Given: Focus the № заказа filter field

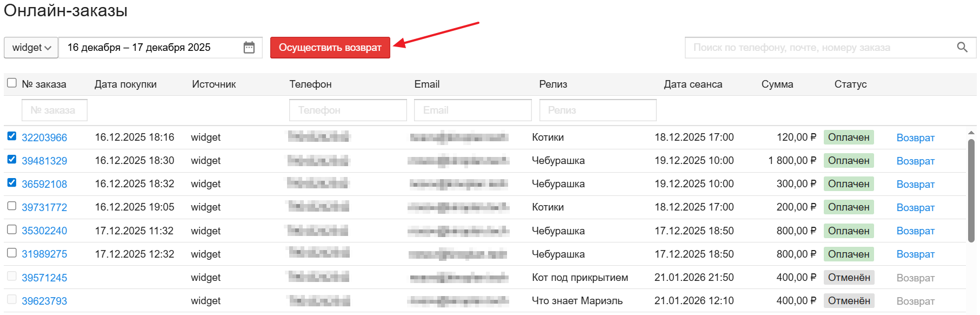Looking at the screenshot, I should (x=54, y=110).
